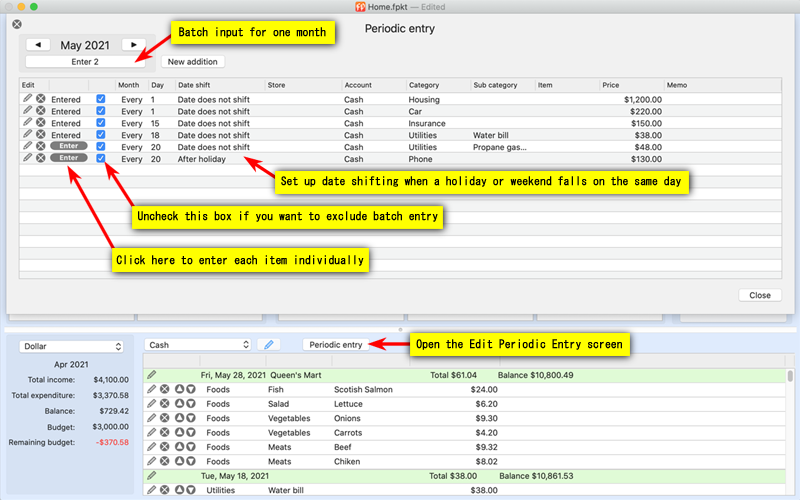The width and height of the screenshot is (800, 500).
Task: Click the Queen's Mart store name
Action: pos(295,375)
